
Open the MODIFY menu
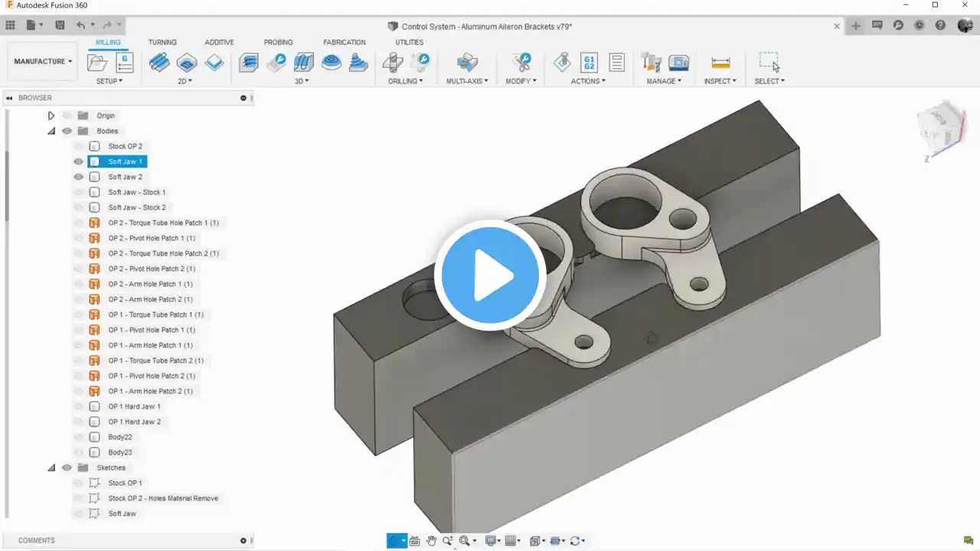[521, 81]
